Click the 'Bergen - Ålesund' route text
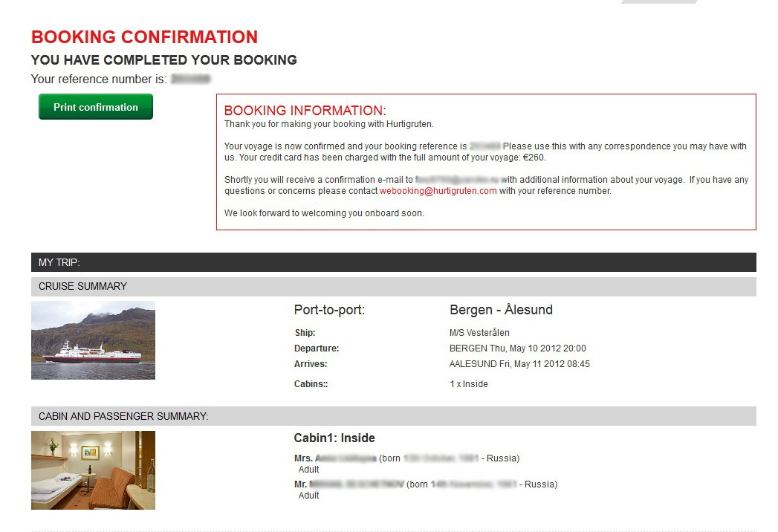Image resolution: width=778 pixels, height=532 pixels. pos(501,310)
